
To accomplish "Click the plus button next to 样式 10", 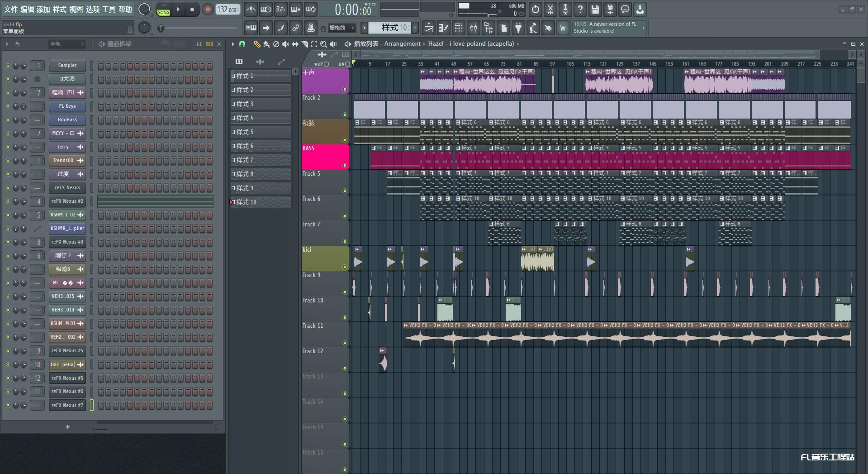I will (415, 28).
